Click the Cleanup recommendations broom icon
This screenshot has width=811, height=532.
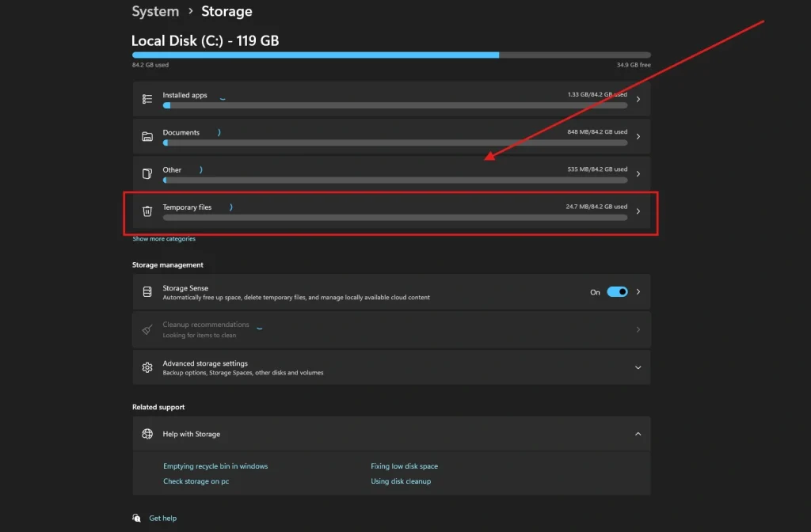pyautogui.click(x=147, y=329)
